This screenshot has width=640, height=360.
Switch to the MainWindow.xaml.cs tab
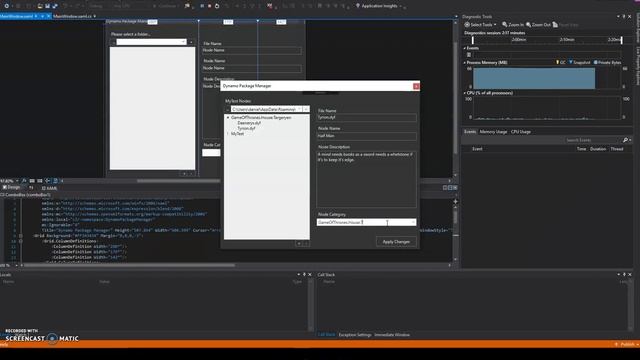click(x=72, y=16)
